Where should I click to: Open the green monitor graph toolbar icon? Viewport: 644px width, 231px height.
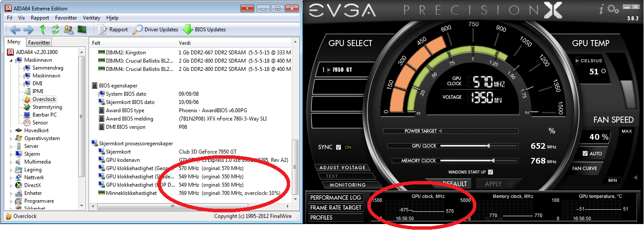click(82, 30)
